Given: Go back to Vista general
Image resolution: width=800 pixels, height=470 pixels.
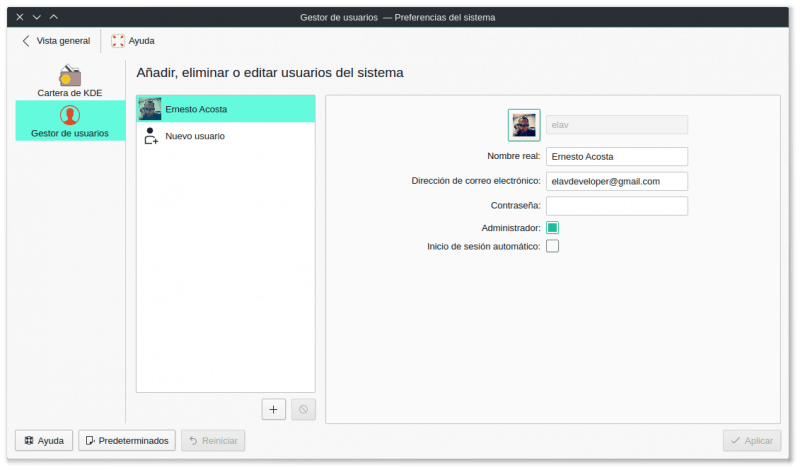Looking at the screenshot, I should pyautogui.click(x=56, y=41).
